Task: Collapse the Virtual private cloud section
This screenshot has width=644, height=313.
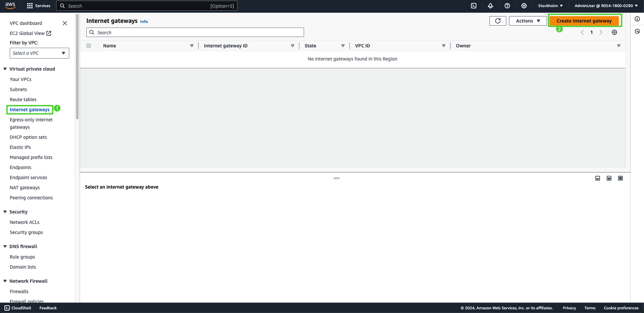Action: tap(5, 69)
